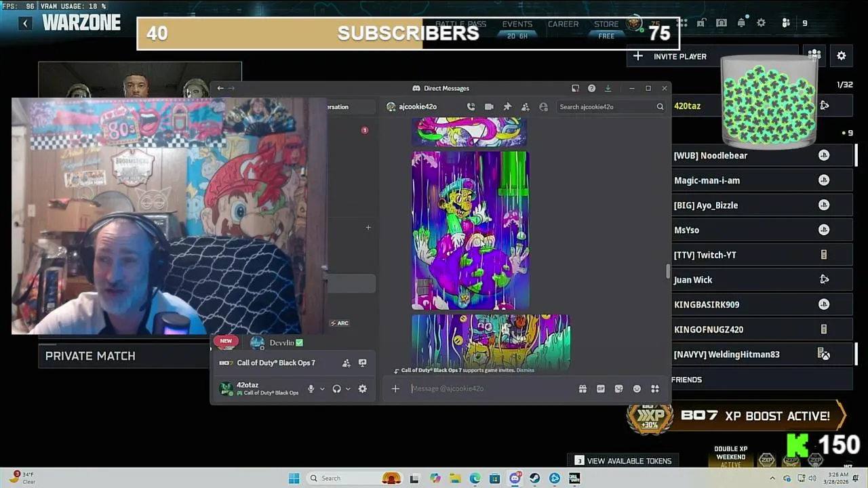Viewport: 868px width, 488px height.
Task: Open the emoji picker
Action: pyautogui.click(x=637, y=388)
